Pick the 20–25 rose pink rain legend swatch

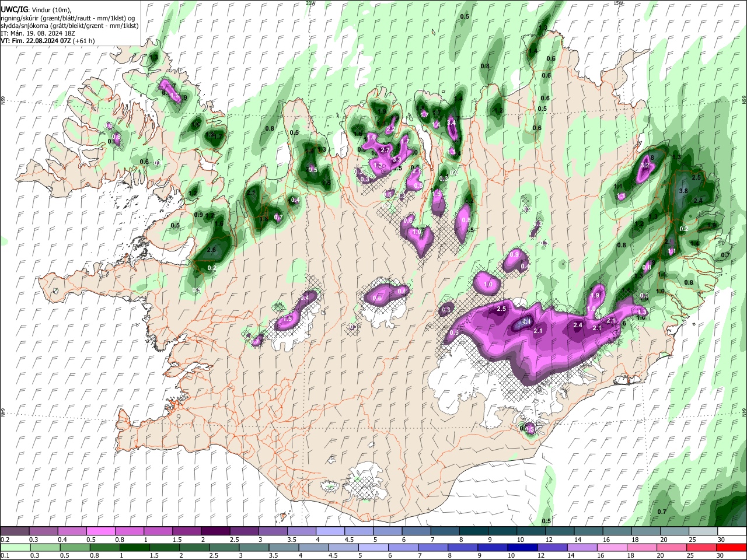click(x=673, y=548)
